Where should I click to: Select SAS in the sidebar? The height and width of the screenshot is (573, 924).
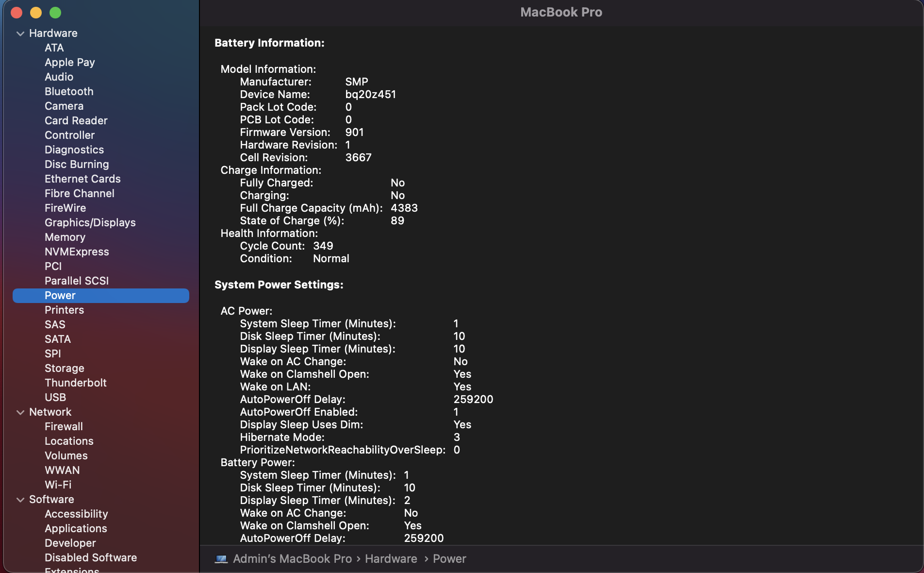pos(55,324)
